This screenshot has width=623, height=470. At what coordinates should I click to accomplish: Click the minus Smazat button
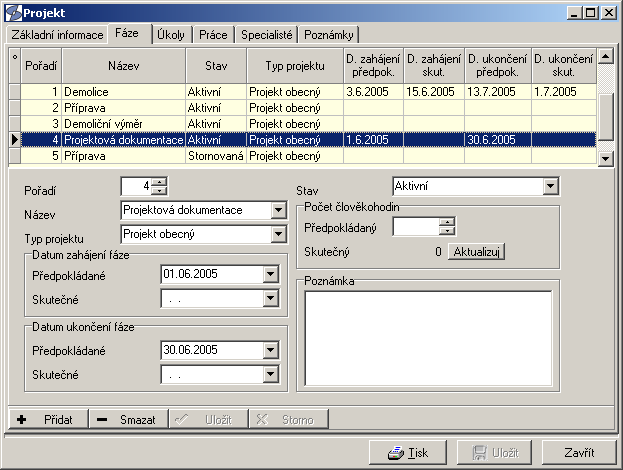127,420
